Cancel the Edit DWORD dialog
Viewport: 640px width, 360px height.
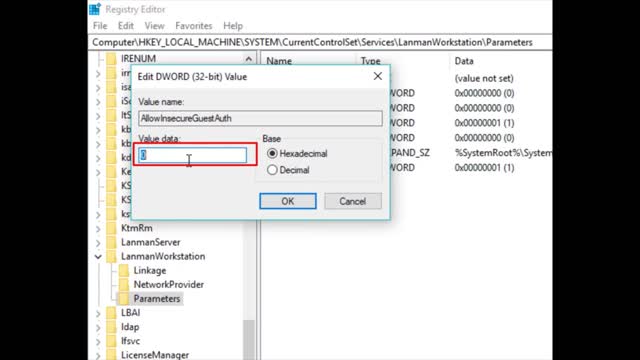(x=353, y=201)
